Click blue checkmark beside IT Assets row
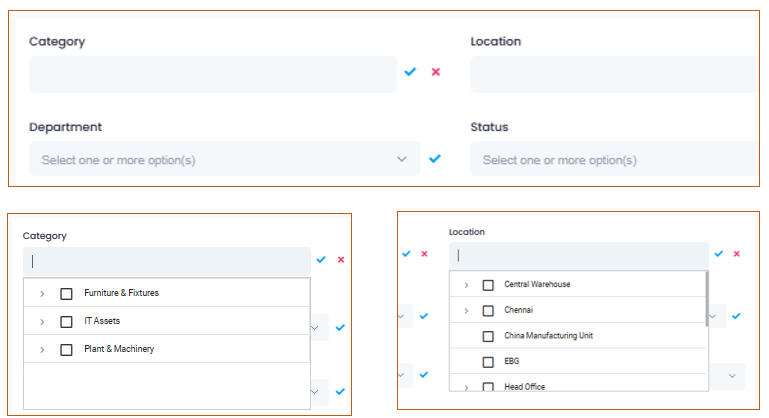 [340, 327]
